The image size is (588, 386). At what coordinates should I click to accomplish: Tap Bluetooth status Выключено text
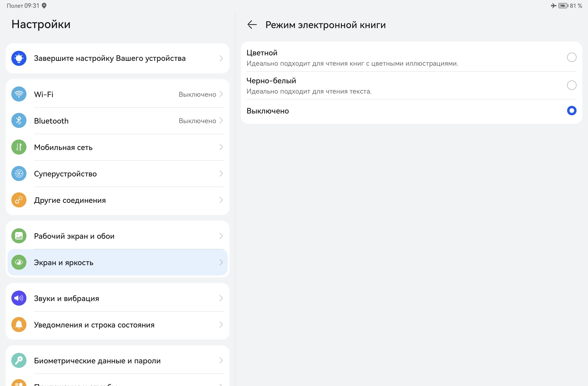coord(197,121)
